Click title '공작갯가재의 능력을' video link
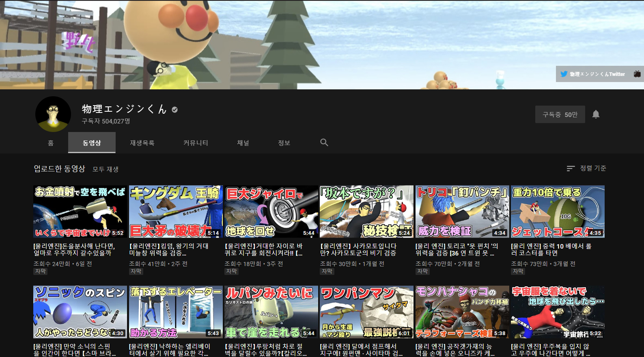Screen dimensions: 644x357 click(x=455, y=350)
